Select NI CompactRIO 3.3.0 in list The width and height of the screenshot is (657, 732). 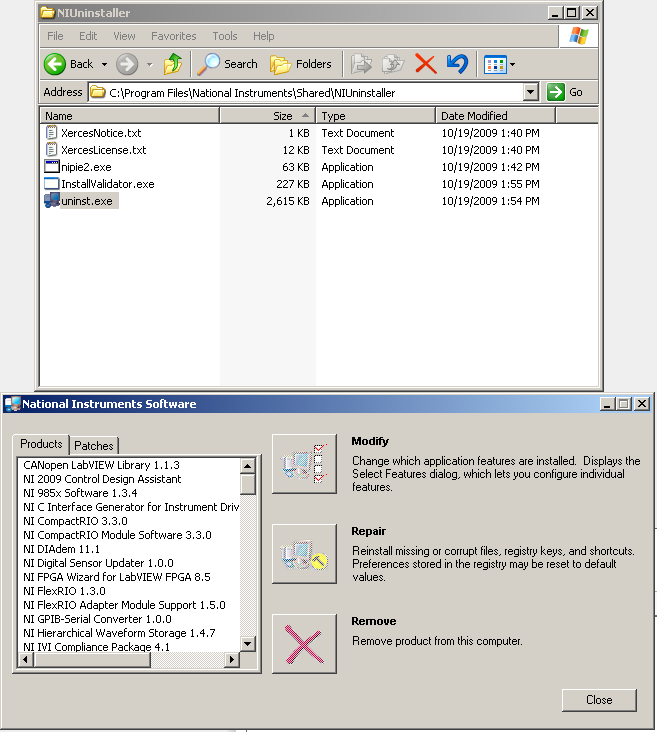(75, 521)
